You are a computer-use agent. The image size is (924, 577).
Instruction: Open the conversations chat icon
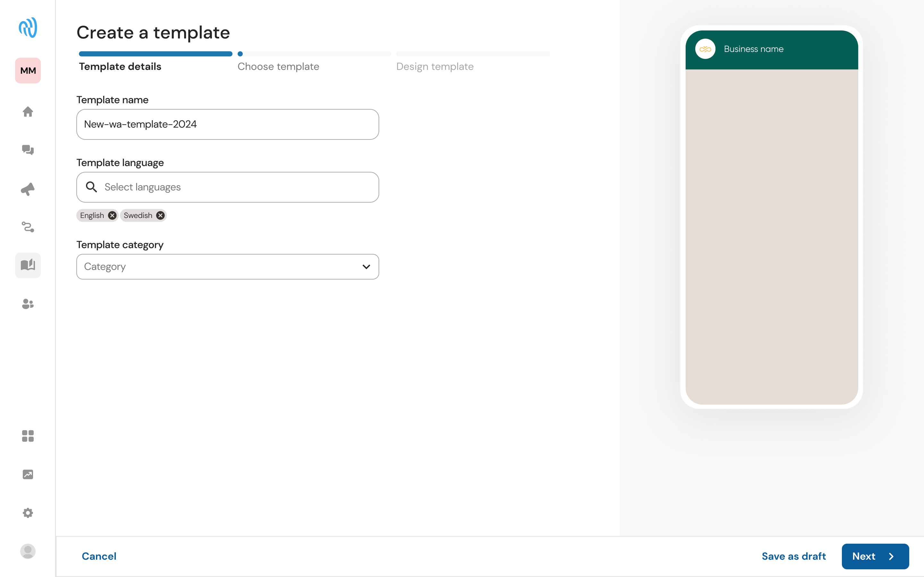point(28,150)
